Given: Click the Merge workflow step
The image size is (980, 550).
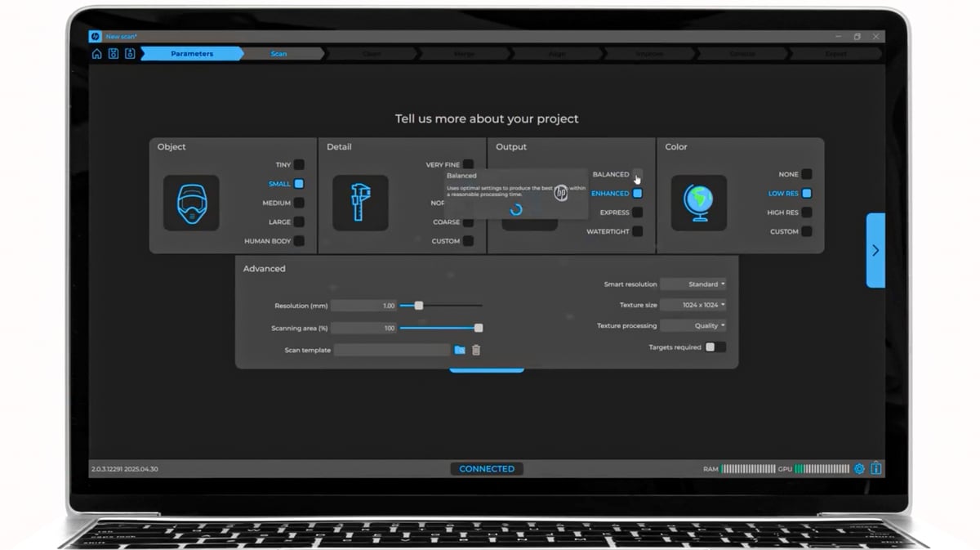Looking at the screenshot, I should click(x=464, y=54).
